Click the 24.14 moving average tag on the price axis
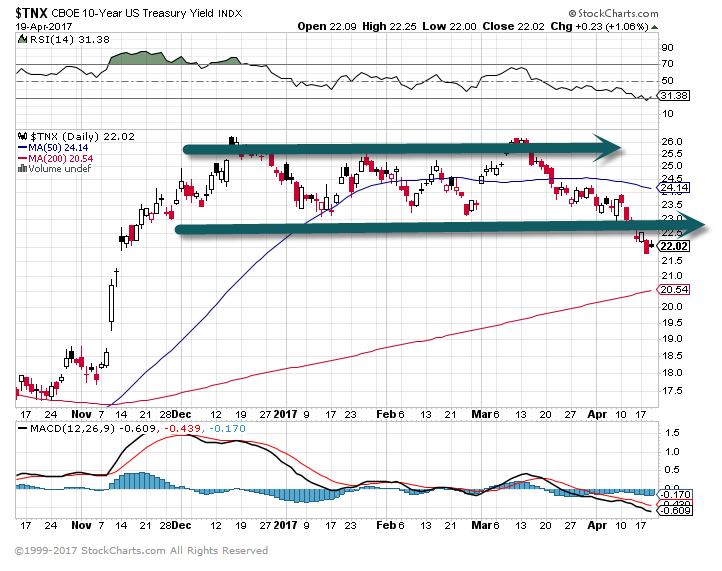Screen dimensions: 722x571 674,188
